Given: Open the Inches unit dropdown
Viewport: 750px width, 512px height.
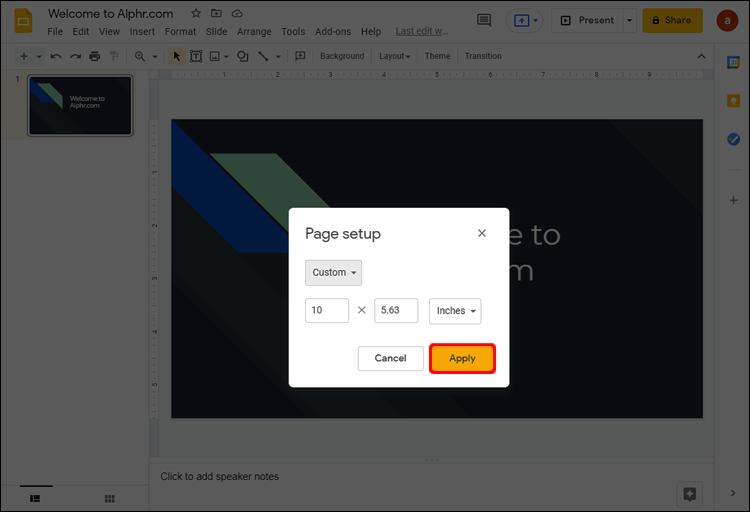Looking at the screenshot, I should [455, 311].
